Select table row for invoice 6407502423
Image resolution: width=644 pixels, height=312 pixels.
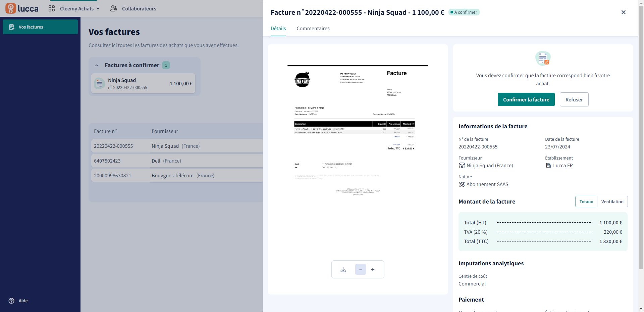pyautogui.click(x=177, y=161)
